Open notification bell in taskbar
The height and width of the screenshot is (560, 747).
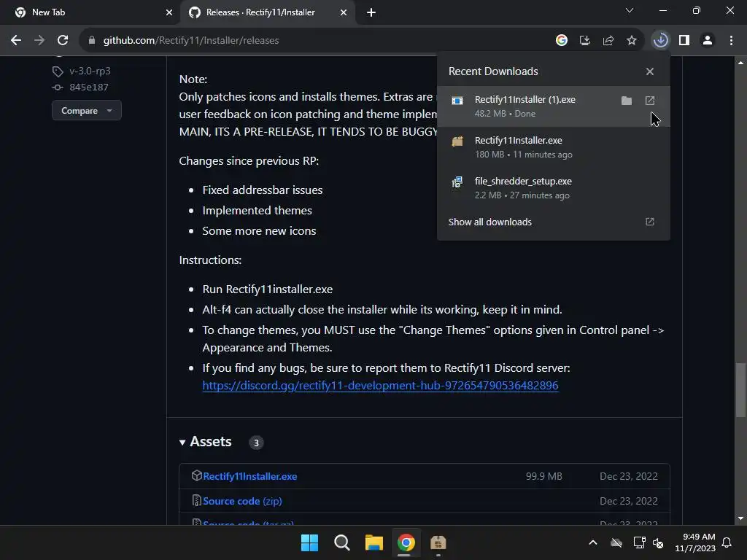(727, 542)
